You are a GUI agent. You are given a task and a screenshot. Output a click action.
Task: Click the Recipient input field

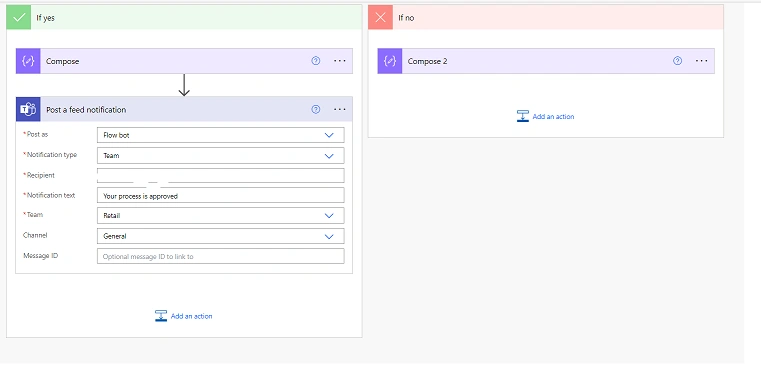click(221, 175)
